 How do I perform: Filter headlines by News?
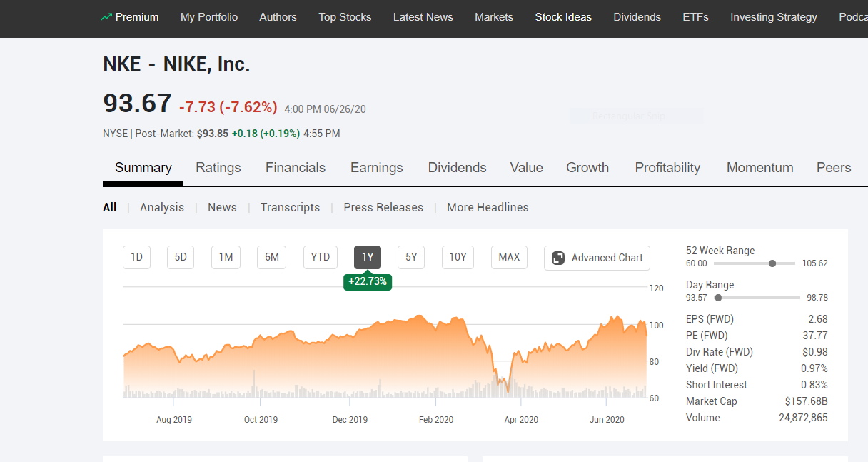click(222, 207)
